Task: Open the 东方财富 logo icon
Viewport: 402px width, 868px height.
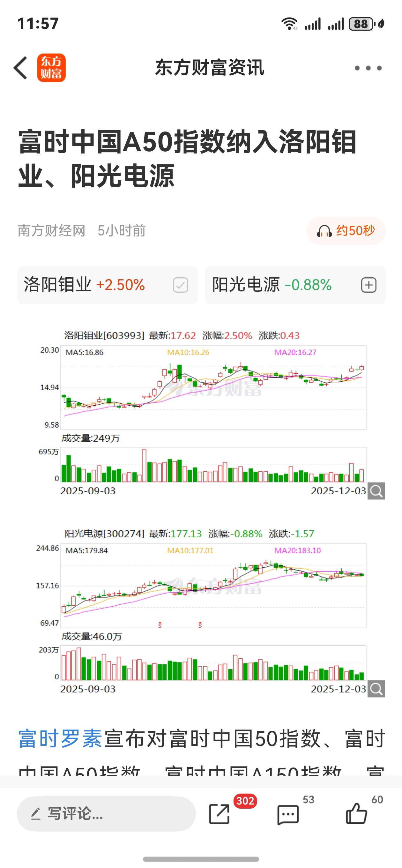Action: (x=51, y=68)
